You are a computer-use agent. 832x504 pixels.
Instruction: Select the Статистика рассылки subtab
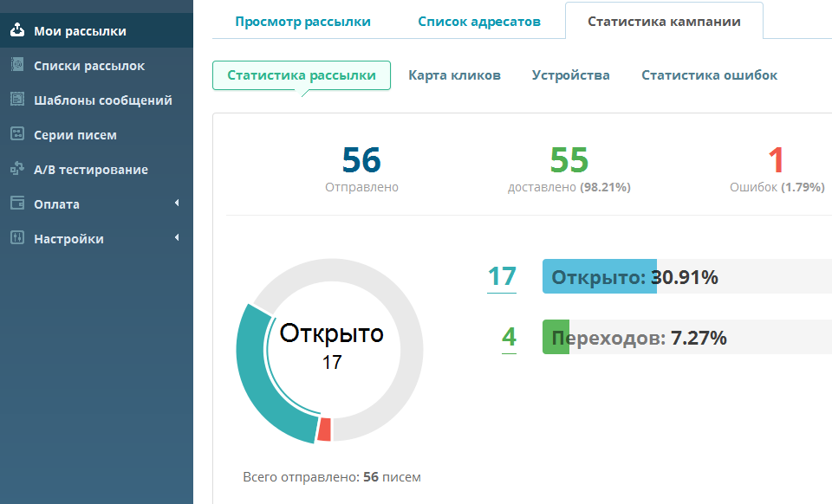[302, 75]
